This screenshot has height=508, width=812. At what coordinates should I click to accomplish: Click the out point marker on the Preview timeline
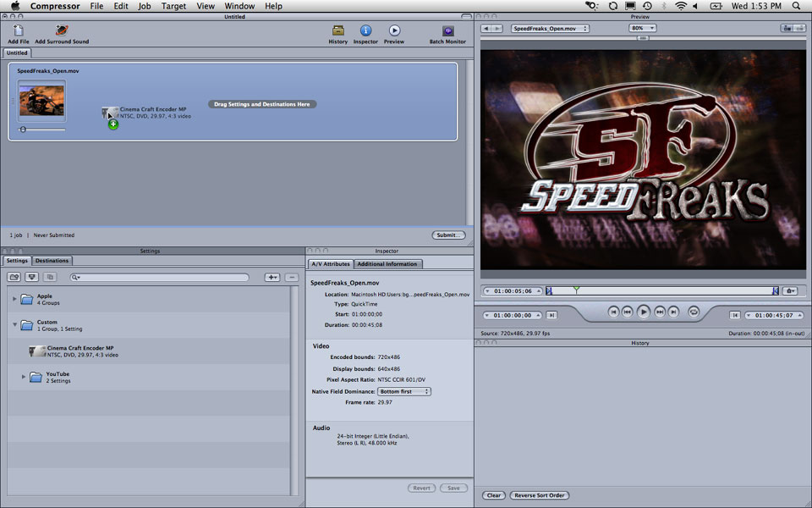776,290
